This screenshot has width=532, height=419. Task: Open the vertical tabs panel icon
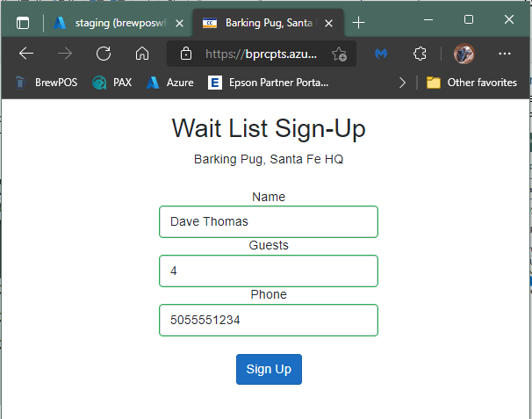[x=23, y=23]
